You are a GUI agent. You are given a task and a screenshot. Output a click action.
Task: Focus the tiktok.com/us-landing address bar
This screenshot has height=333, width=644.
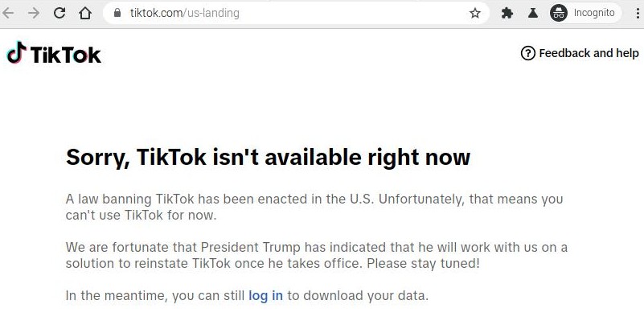[296, 13]
